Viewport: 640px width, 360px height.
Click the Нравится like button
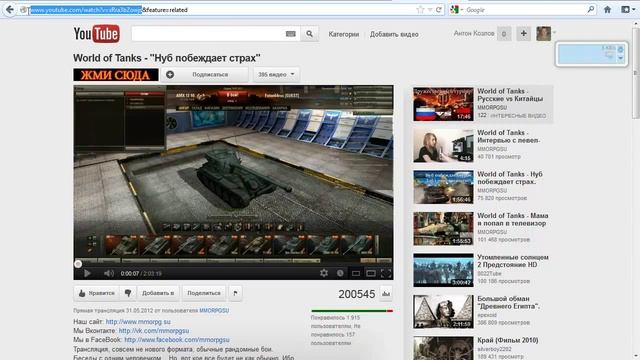[x=97, y=293]
